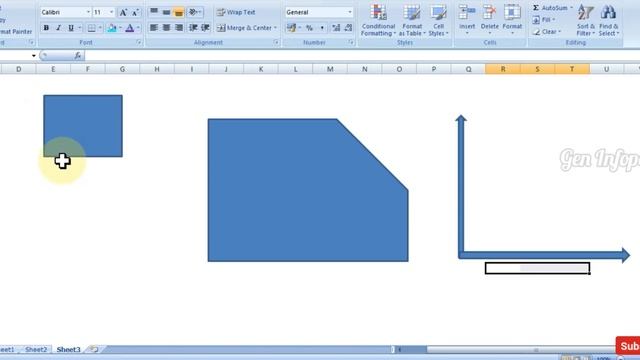The width and height of the screenshot is (640, 360).
Task: Toggle bold formatting
Action: pos(46,28)
